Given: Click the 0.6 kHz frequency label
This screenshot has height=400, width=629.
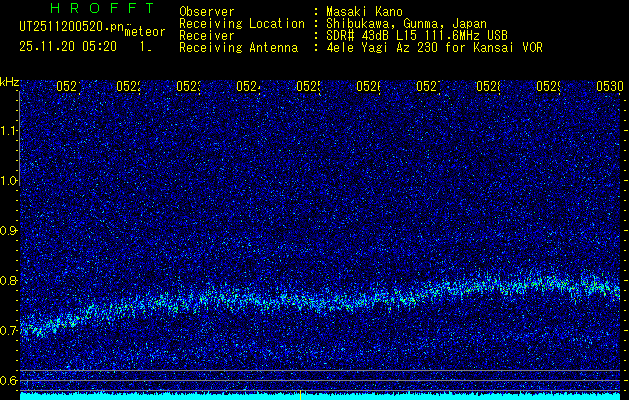Looking at the screenshot, I should pyautogui.click(x=9, y=380).
